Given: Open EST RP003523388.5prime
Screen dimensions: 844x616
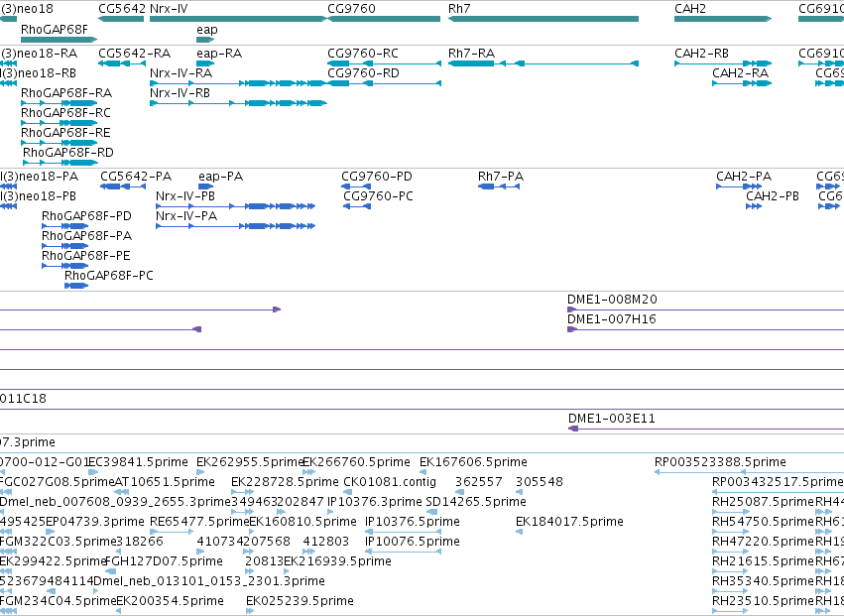Looking at the screenshot, I should coord(749,472).
